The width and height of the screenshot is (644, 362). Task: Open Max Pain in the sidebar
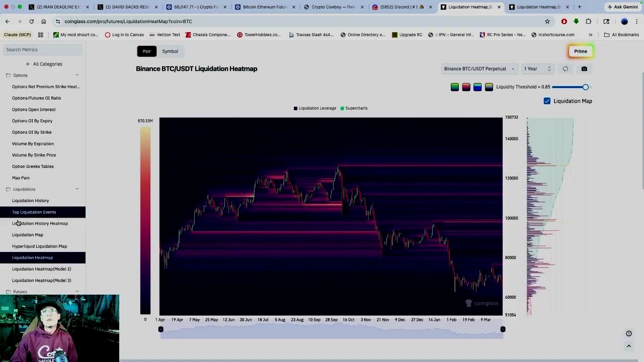21,178
